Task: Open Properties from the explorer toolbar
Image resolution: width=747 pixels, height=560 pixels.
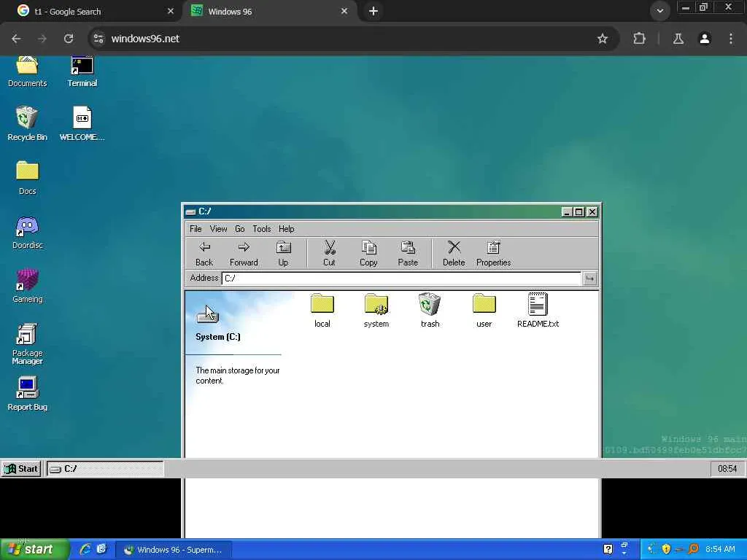Action: (493, 254)
